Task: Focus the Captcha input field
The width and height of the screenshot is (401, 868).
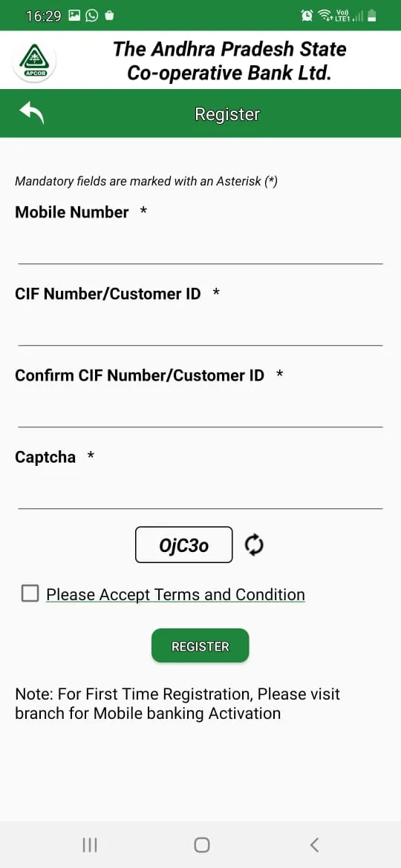Action: point(200,490)
